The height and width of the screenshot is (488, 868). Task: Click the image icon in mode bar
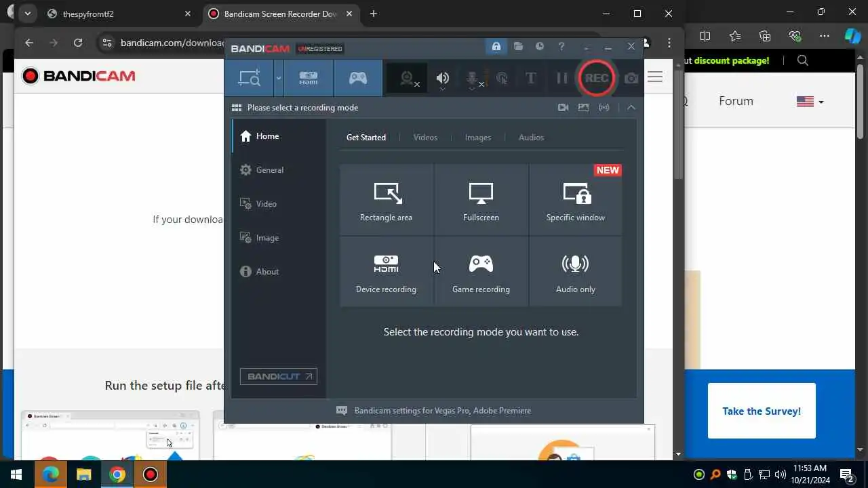pyautogui.click(x=583, y=108)
